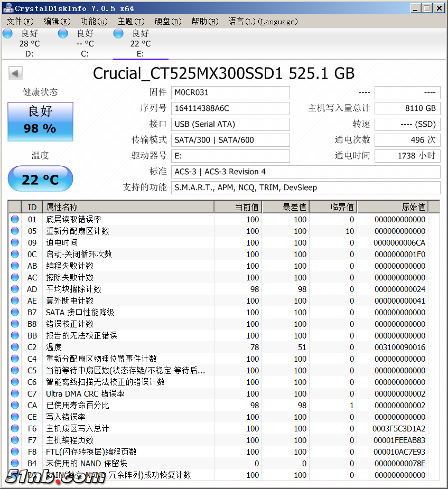Open the 文件(F) menu
Image resolution: width=448 pixels, height=489 pixels.
pyautogui.click(x=20, y=22)
